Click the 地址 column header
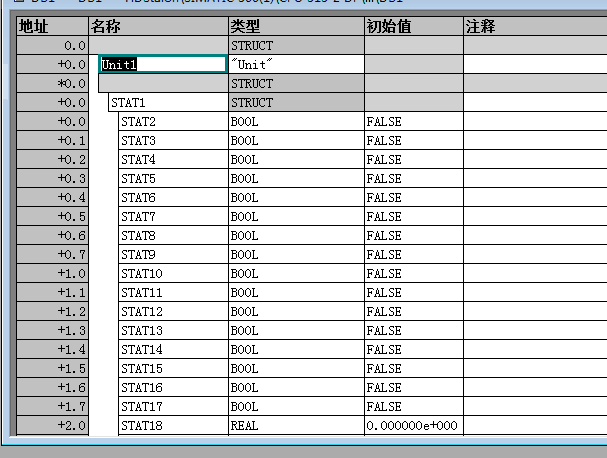The height and width of the screenshot is (458, 607). click(53, 26)
